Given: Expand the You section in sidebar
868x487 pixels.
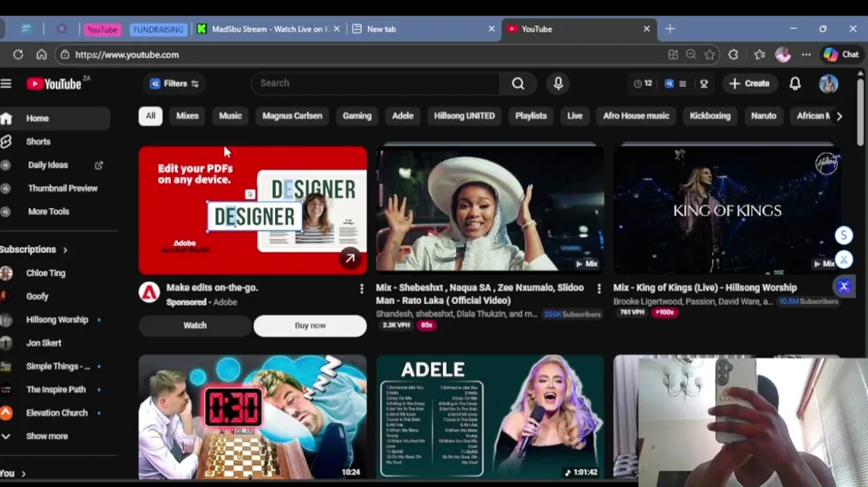Looking at the screenshot, I should click(14, 473).
